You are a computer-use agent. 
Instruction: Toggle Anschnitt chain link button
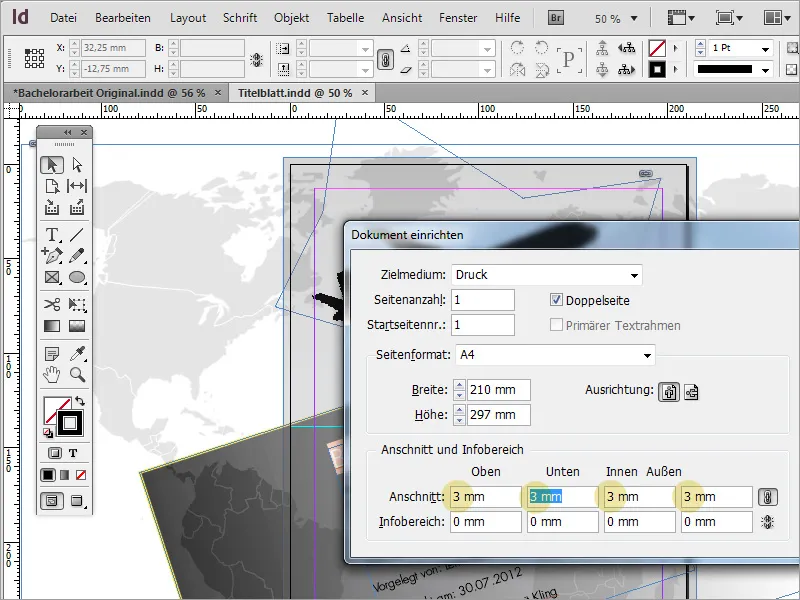coord(768,496)
